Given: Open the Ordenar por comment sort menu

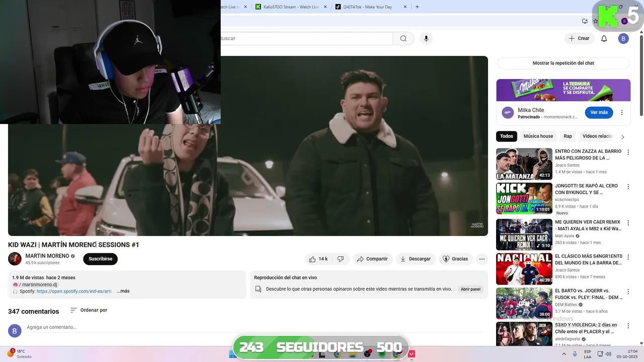Looking at the screenshot, I should pos(89,310).
